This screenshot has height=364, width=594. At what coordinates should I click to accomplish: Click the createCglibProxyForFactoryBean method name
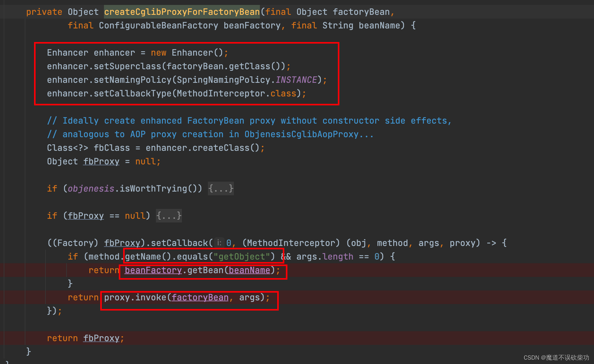coord(182,12)
